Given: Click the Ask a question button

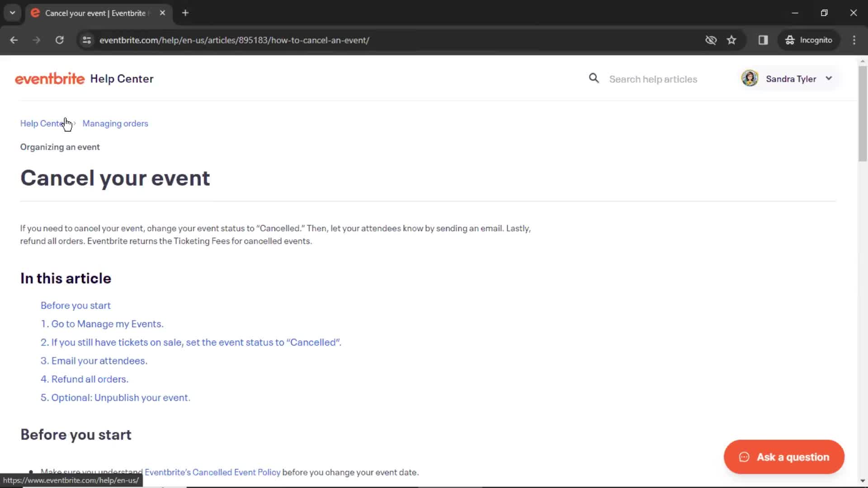Looking at the screenshot, I should click(784, 457).
